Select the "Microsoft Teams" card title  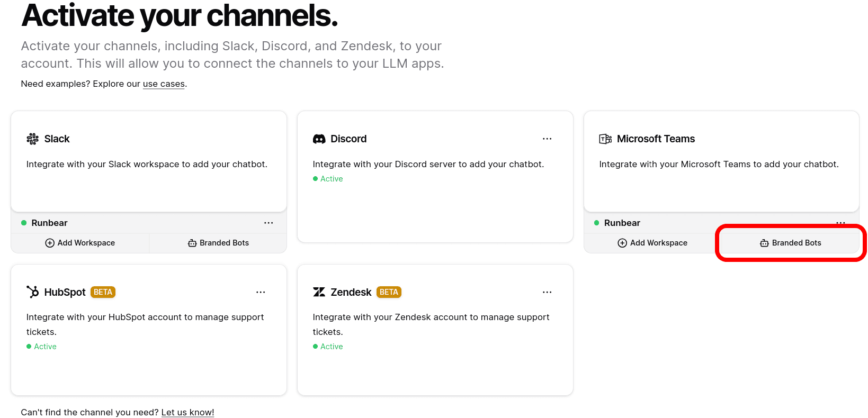(x=656, y=139)
